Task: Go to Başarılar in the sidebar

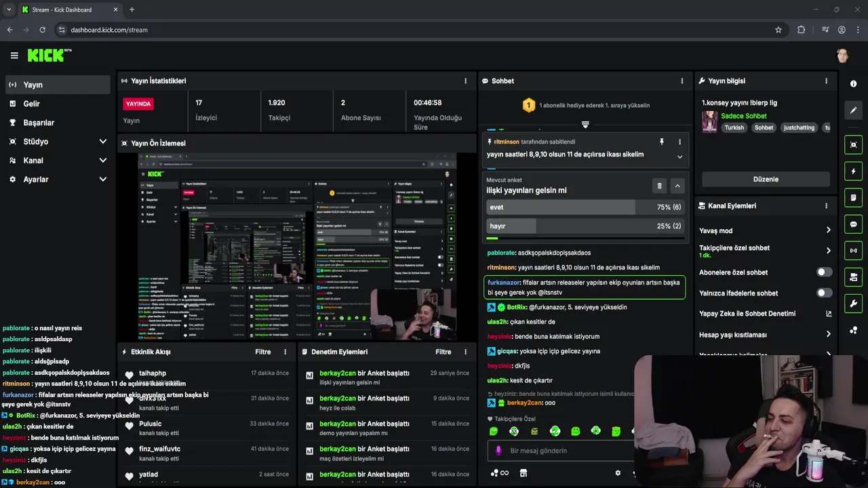Action: coord(57,123)
